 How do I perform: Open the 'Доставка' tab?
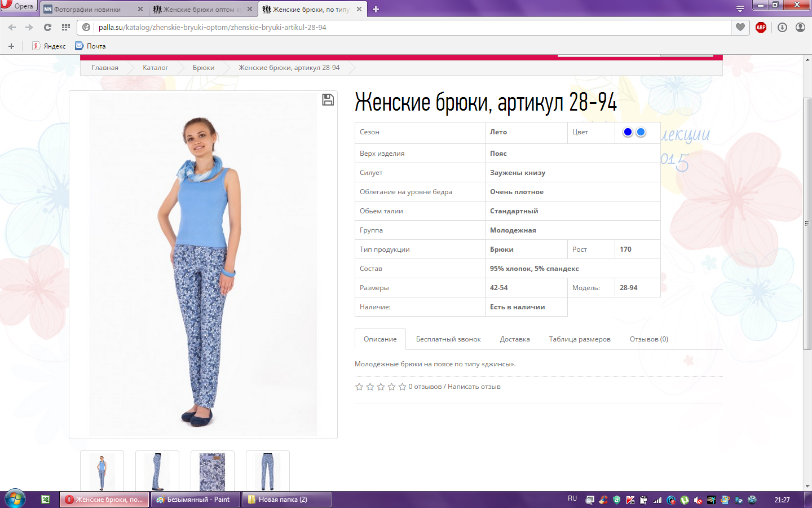pos(515,339)
